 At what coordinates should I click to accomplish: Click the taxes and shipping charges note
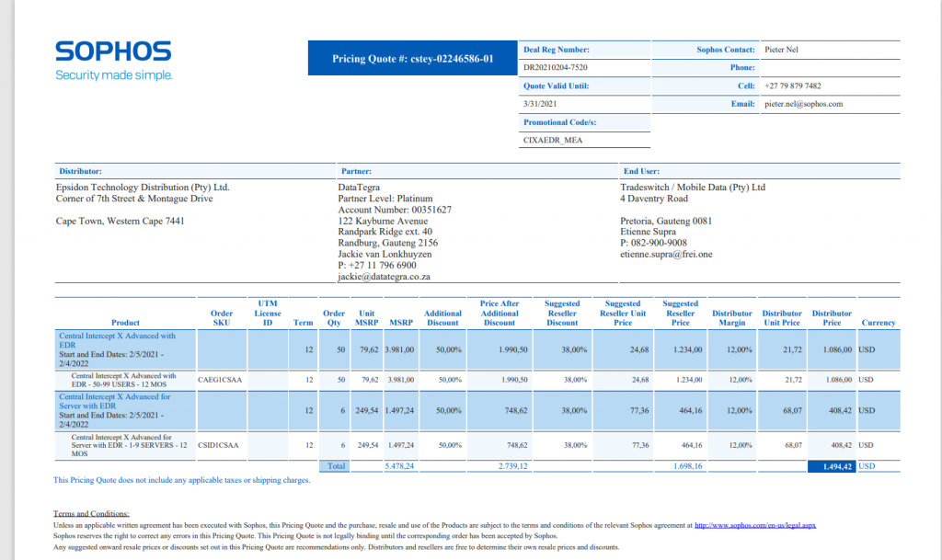(182, 480)
